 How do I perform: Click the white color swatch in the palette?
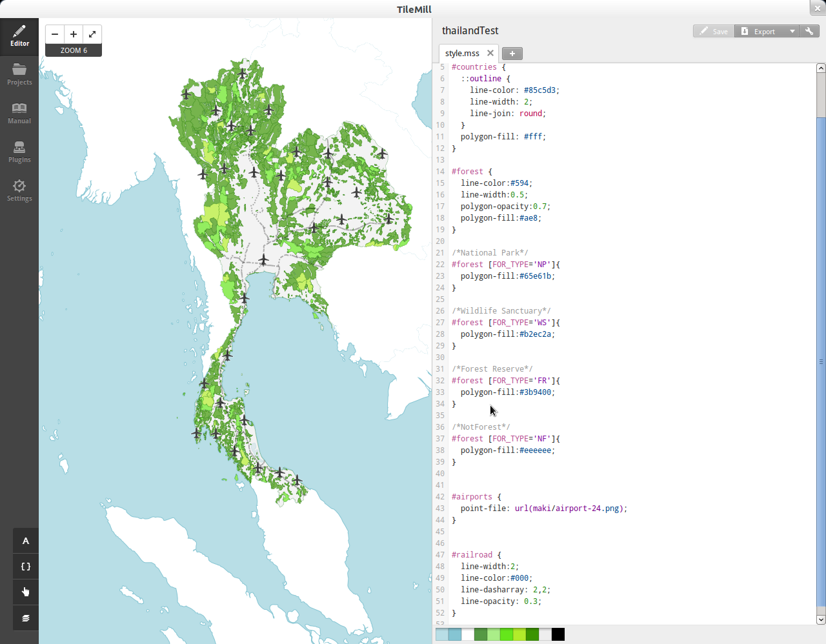click(468, 634)
